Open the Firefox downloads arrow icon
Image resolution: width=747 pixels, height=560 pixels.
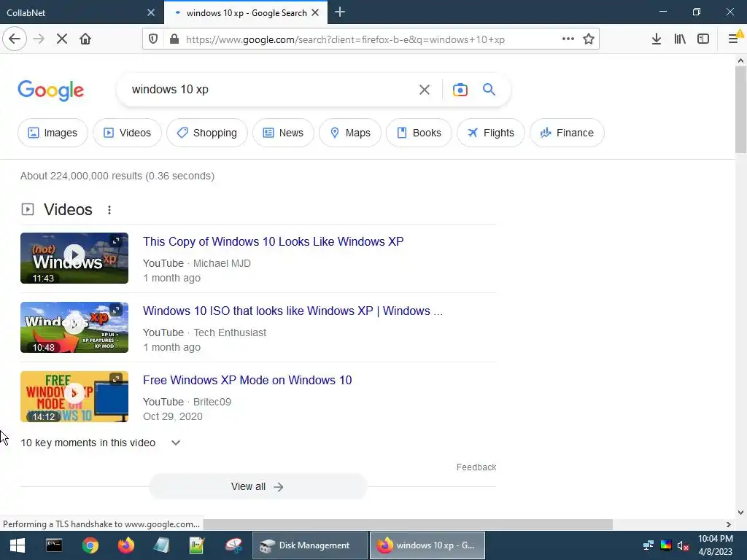point(657,39)
